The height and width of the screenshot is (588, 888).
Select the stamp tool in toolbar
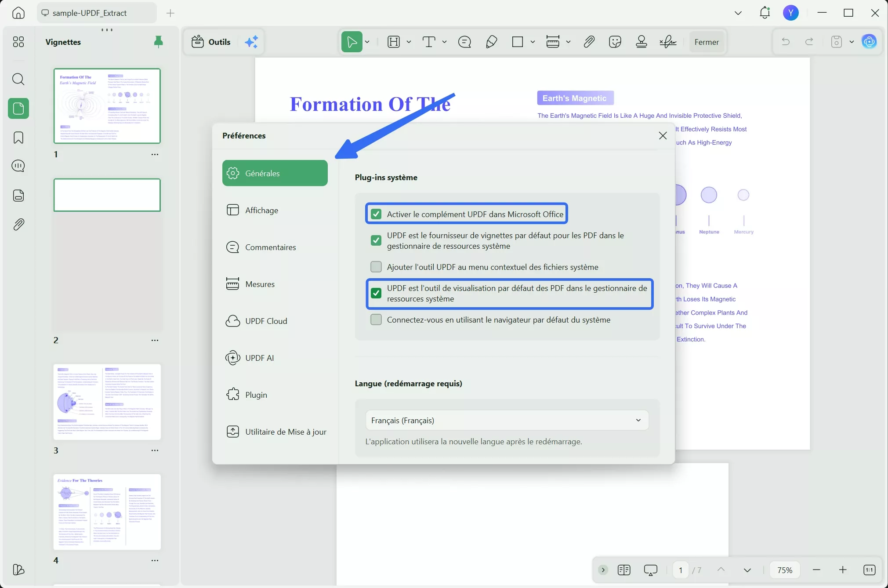tap(641, 42)
